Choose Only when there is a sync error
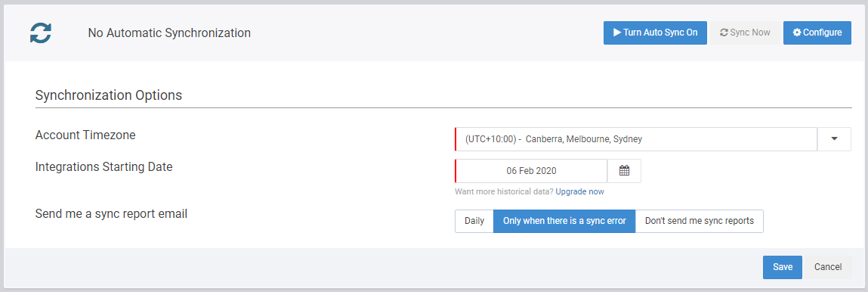This screenshot has width=868, height=292. coord(564,221)
